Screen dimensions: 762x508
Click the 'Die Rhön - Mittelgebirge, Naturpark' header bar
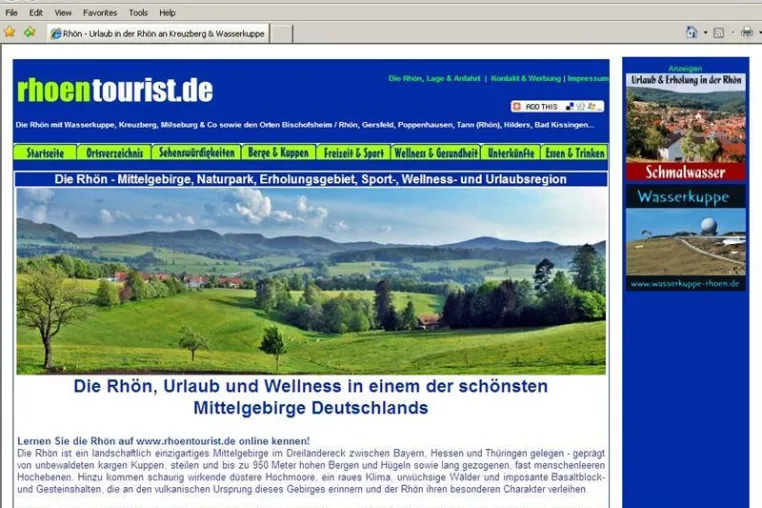click(311, 179)
